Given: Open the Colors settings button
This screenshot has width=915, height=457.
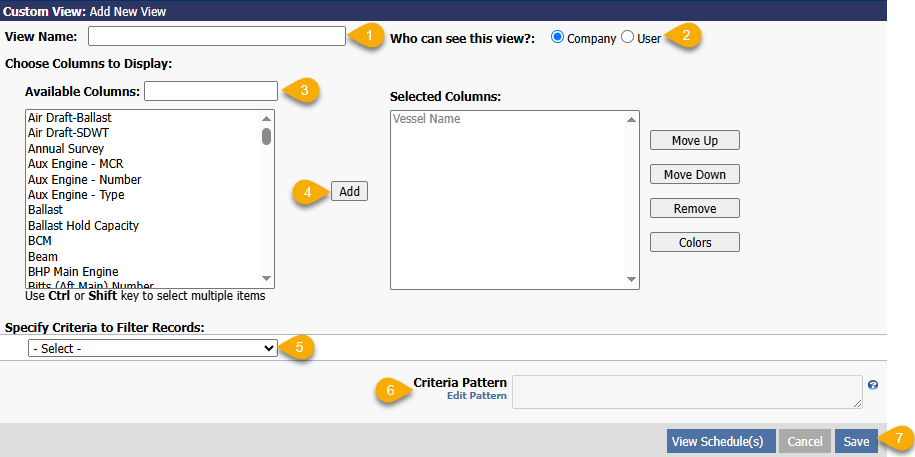Looking at the screenshot, I should click(694, 242).
